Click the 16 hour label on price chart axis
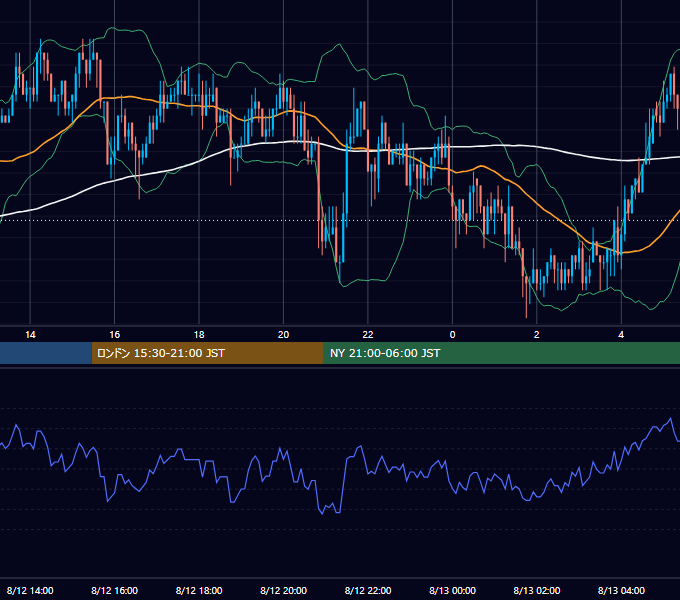Viewport: 680px width, 600px height. pos(114,335)
